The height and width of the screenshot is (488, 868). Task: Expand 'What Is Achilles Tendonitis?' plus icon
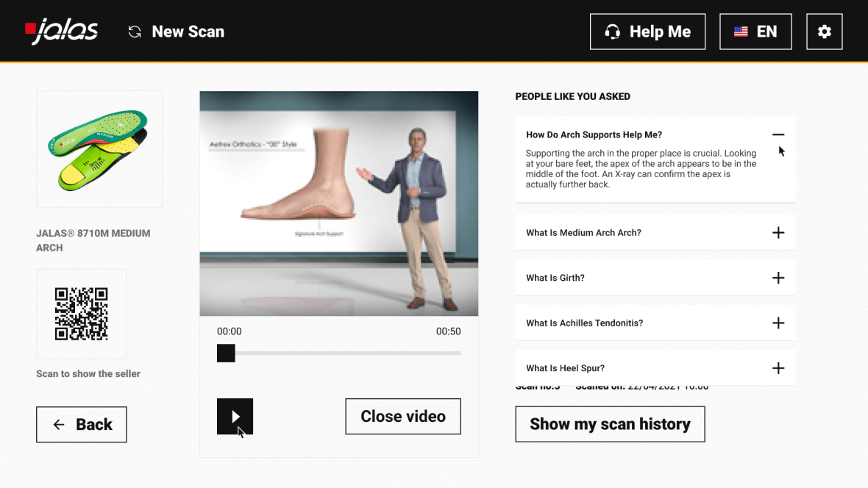click(x=778, y=323)
